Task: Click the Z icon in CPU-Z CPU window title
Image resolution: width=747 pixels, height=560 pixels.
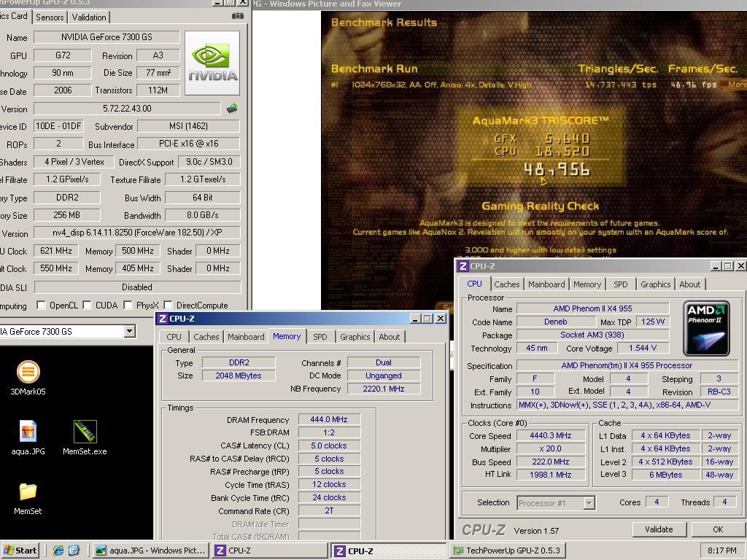Action: pos(463,266)
